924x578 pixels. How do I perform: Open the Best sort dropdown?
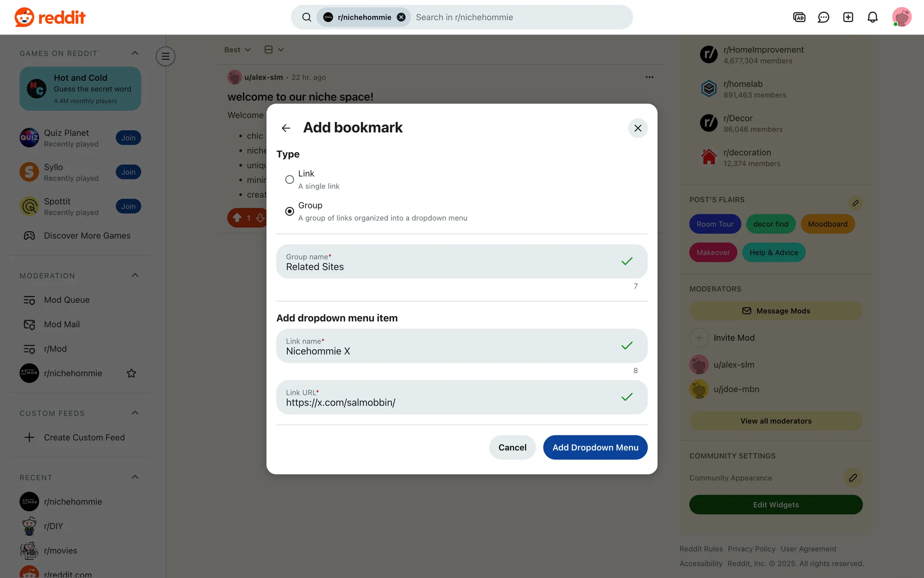(237, 50)
